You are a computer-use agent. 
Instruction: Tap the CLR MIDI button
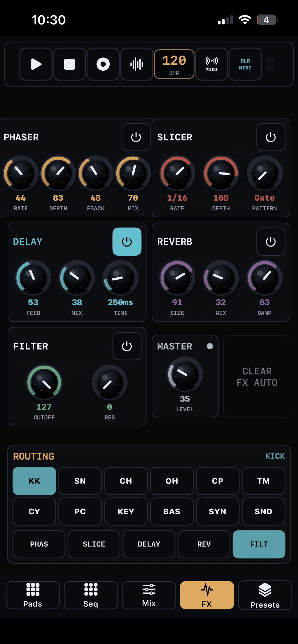[245, 64]
